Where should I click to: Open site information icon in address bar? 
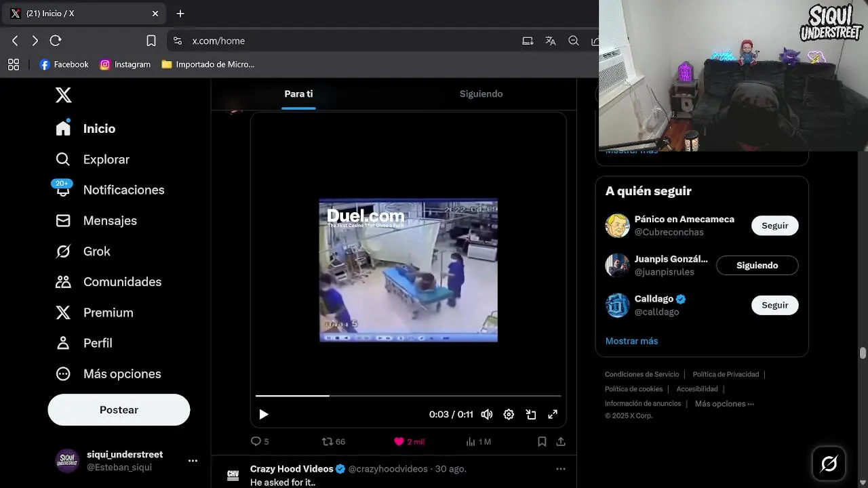[x=178, y=41]
